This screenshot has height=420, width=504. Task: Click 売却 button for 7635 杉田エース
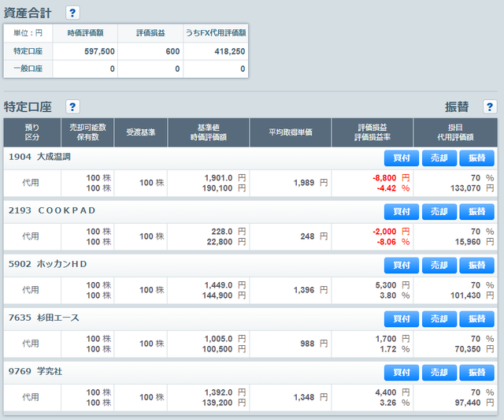point(439,319)
